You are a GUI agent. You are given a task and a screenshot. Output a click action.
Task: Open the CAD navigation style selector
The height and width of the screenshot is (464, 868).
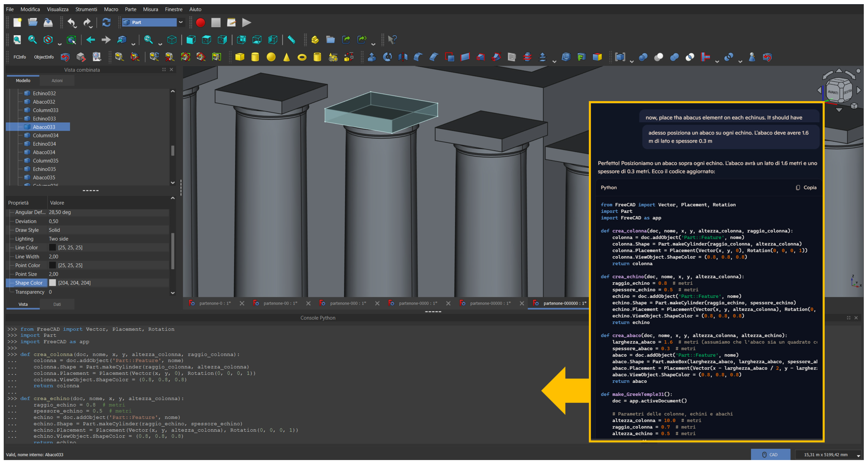click(x=770, y=455)
